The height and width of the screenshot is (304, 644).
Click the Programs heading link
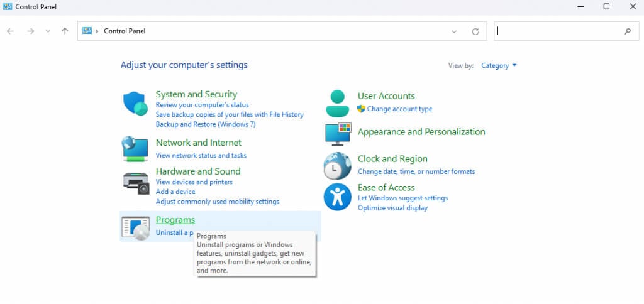pos(175,220)
